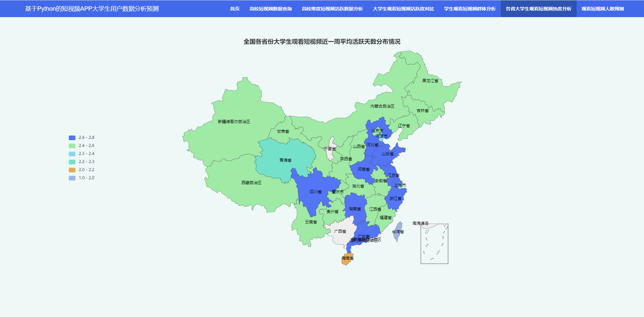Select 江西省 on the map

click(375, 209)
